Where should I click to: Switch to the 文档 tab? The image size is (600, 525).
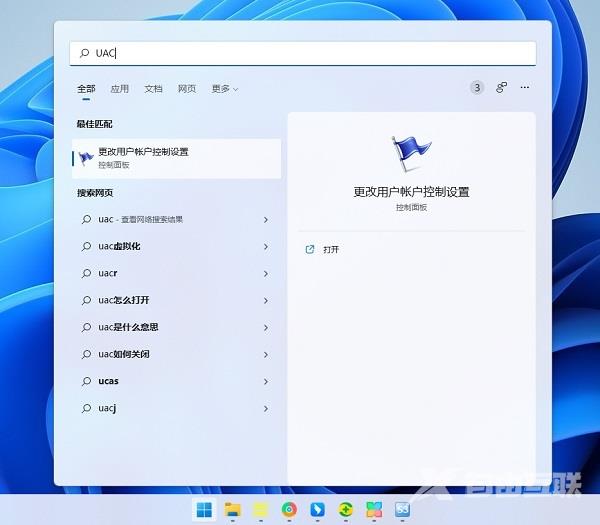(153, 89)
